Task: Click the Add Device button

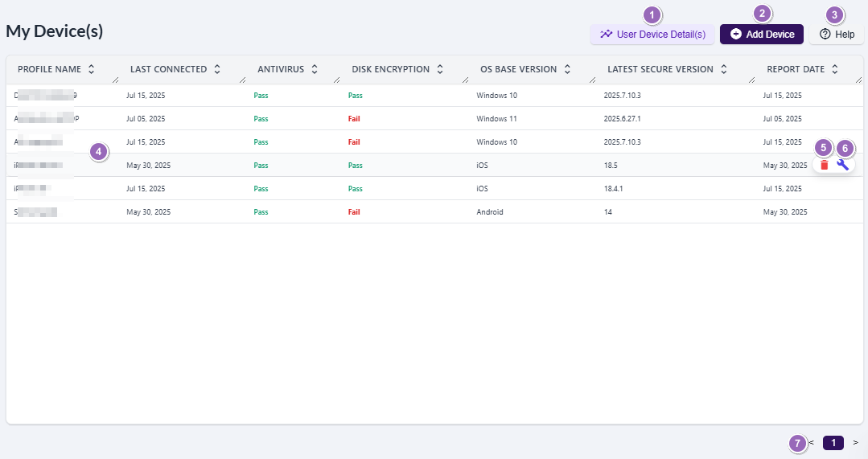Action: tap(761, 35)
